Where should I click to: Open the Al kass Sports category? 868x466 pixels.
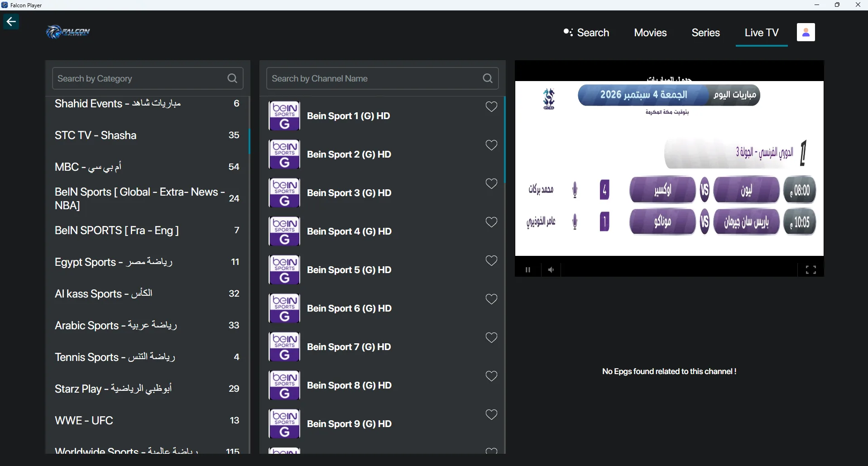coord(147,294)
